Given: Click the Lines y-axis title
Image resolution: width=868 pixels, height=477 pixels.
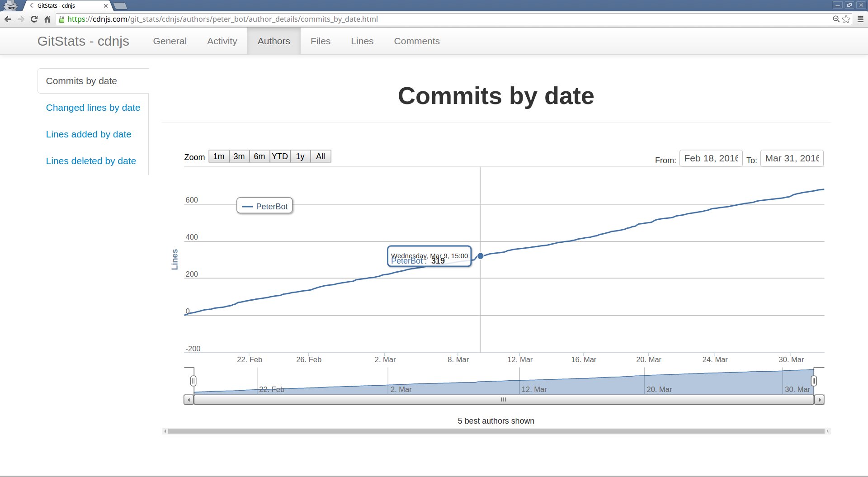Looking at the screenshot, I should pyautogui.click(x=175, y=260).
